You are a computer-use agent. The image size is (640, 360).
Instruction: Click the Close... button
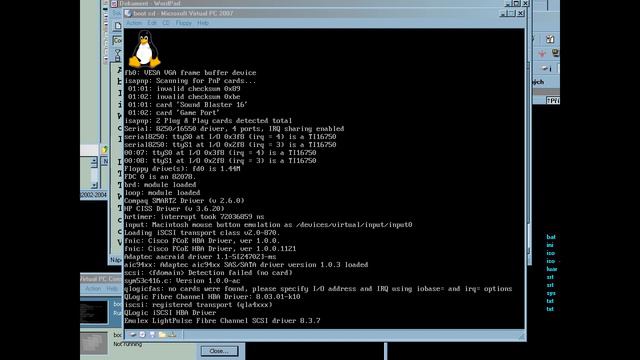(x=219, y=351)
